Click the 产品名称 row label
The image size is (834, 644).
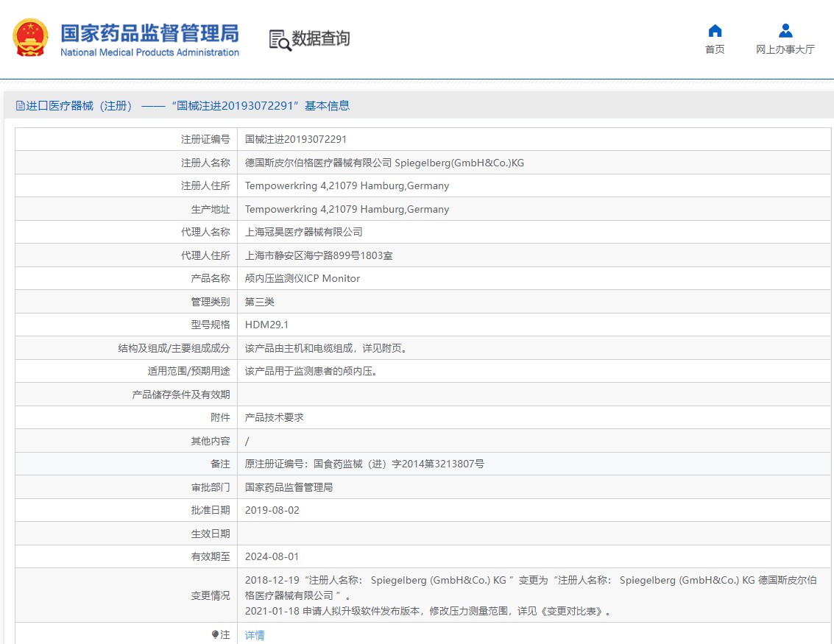(211, 278)
